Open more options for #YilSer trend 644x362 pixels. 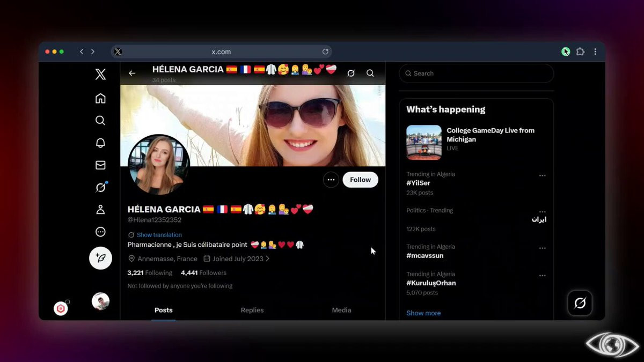coord(543,175)
